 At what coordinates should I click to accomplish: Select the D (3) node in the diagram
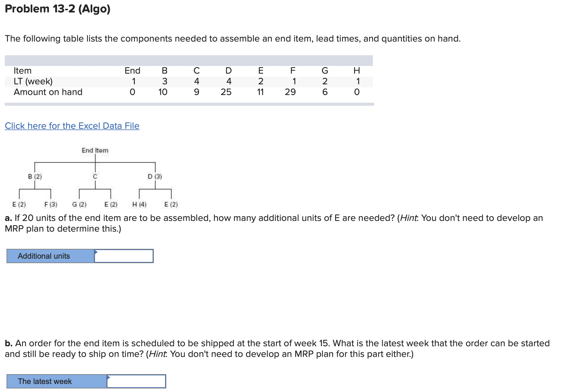[155, 176]
